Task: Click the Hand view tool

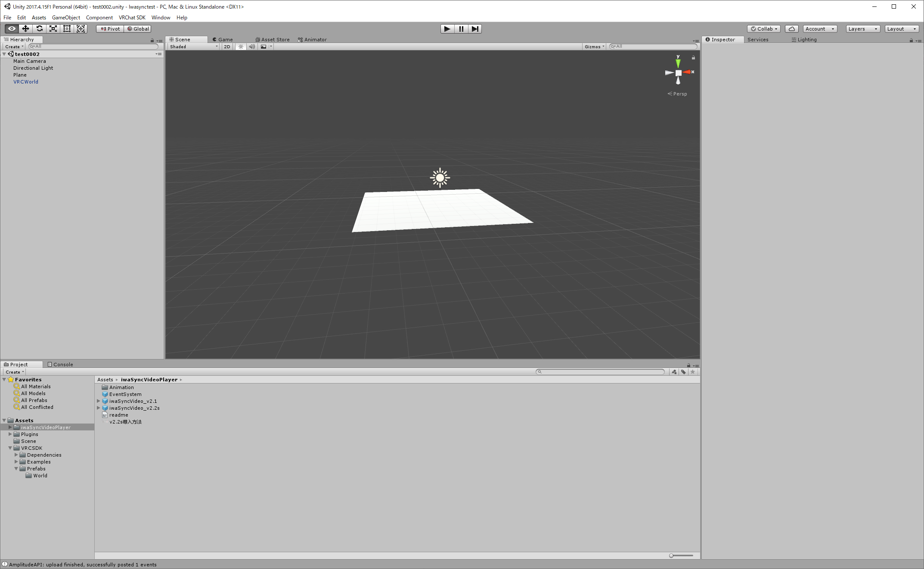Action: click(x=12, y=29)
